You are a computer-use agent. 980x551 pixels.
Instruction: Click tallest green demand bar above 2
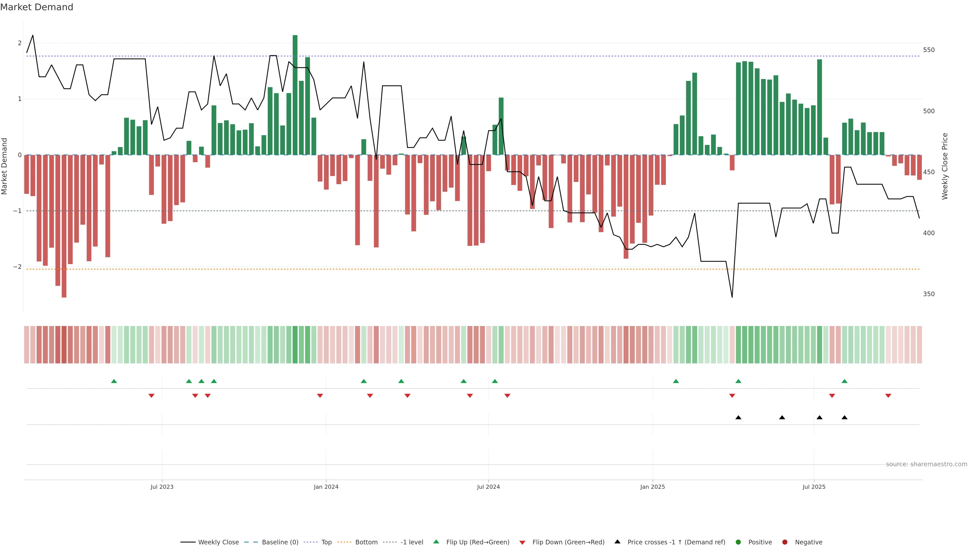click(295, 95)
